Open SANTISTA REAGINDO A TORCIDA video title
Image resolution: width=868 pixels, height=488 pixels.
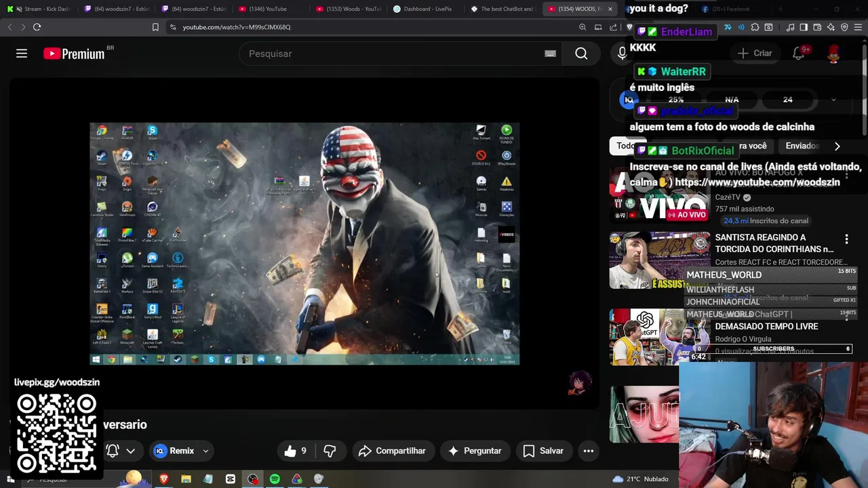774,243
